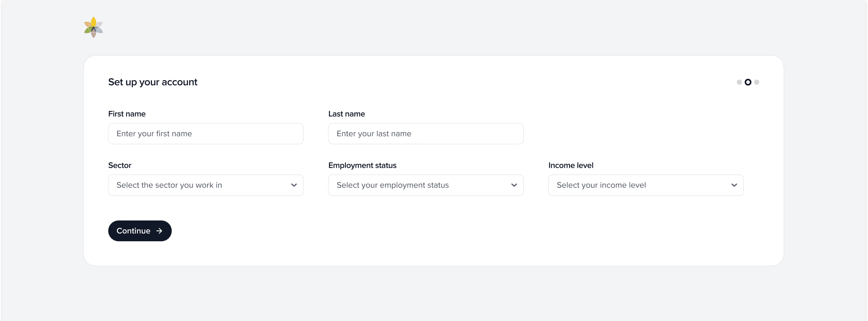Click the Enter your first name input field
The image size is (868, 321).
click(206, 133)
